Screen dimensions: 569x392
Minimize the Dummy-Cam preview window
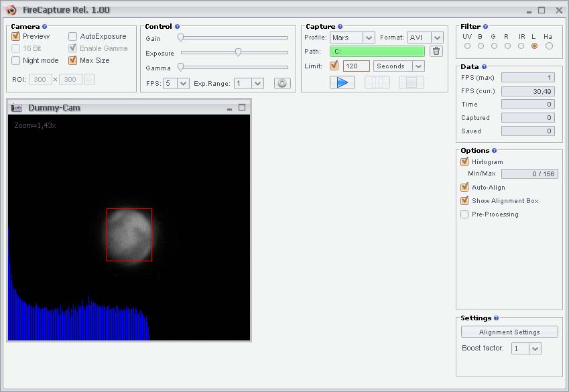tap(229, 109)
